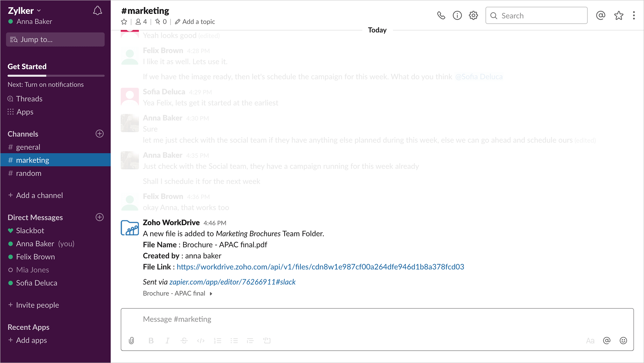Open notifications bell in sidebar header
Screen dimensions: 644x363
point(97,11)
